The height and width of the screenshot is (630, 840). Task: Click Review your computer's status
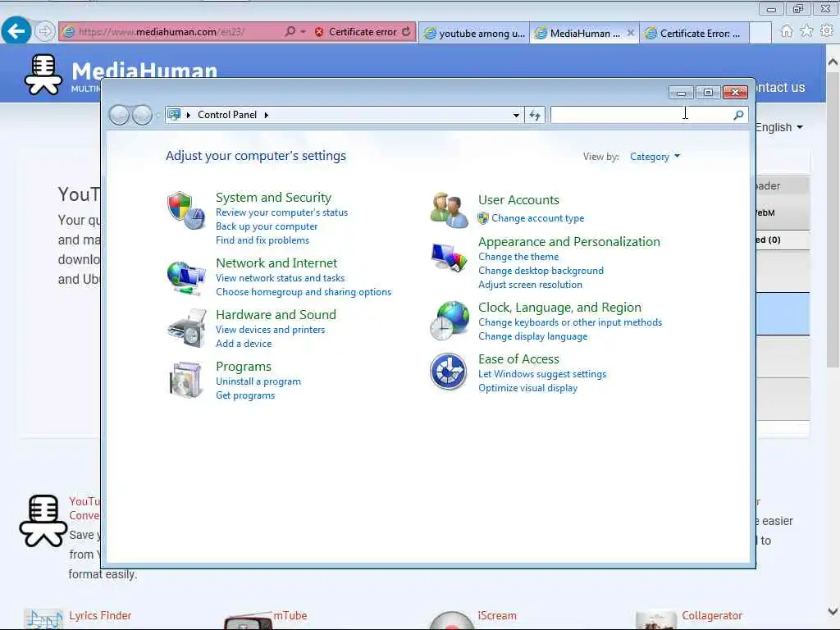tap(282, 212)
